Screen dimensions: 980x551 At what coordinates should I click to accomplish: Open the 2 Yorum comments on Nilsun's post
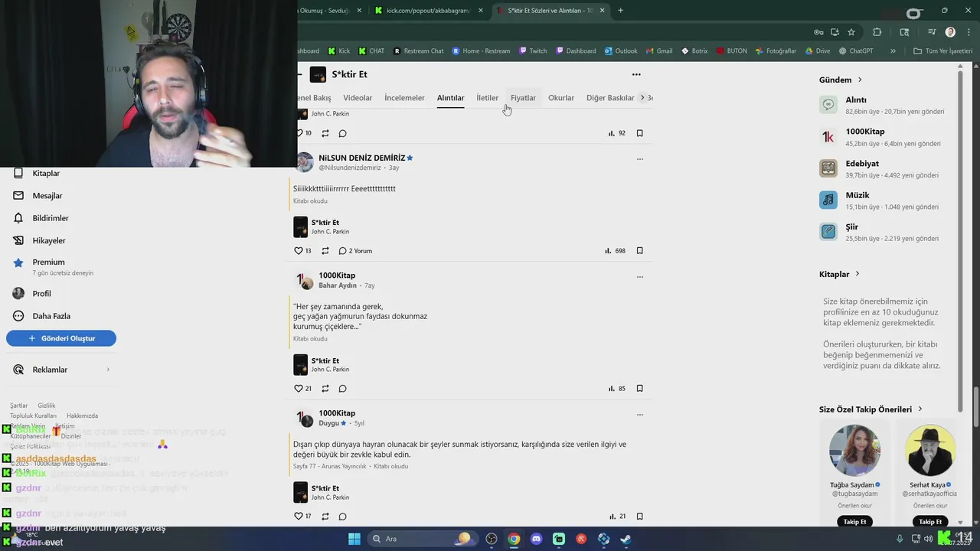[x=355, y=251]
